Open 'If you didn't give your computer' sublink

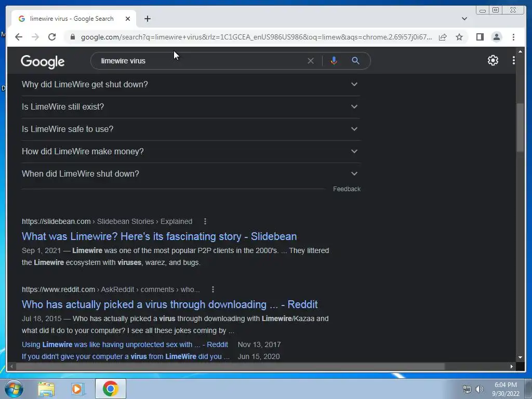[x=126, y=356]
